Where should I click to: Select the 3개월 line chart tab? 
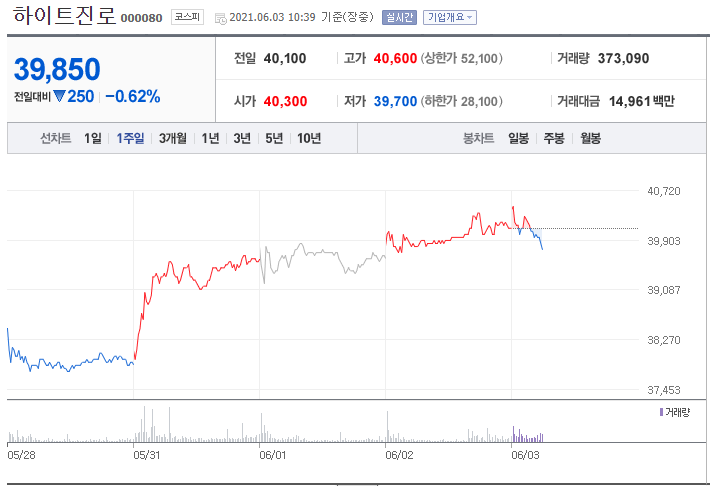(x=173, y=138)
